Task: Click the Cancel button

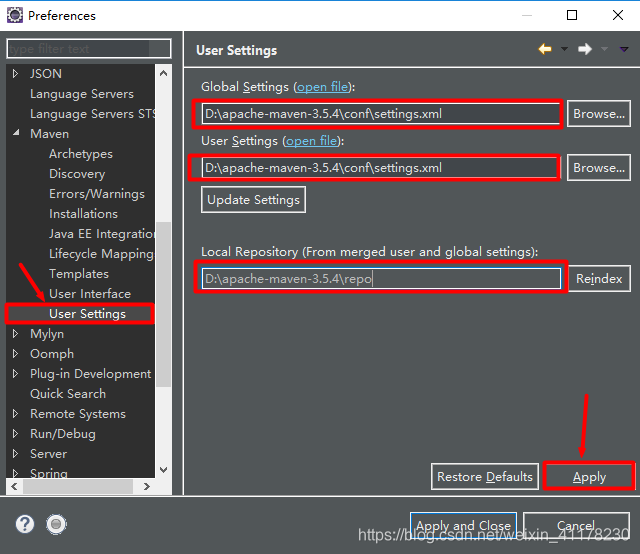Action: pyautogui.click(x=576, y=525)
